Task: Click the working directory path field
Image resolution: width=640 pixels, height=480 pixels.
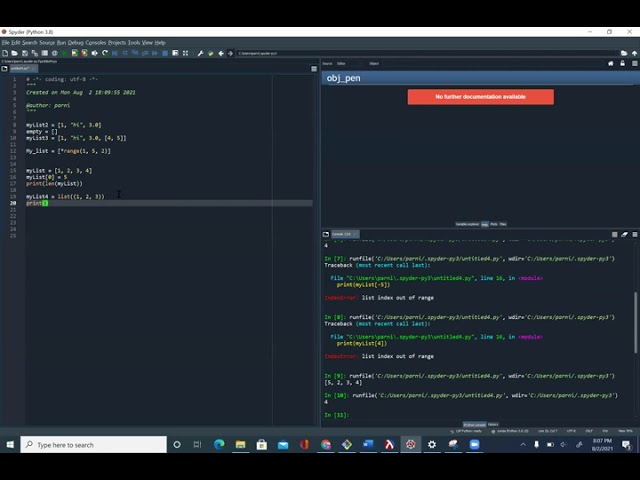Action: pos(427,53)
